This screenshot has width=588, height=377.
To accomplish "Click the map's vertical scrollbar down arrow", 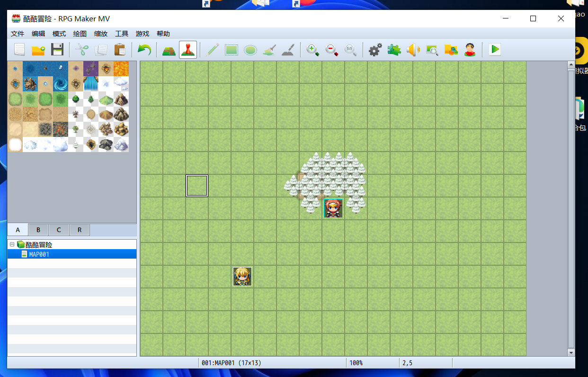I will pos(571,353).
